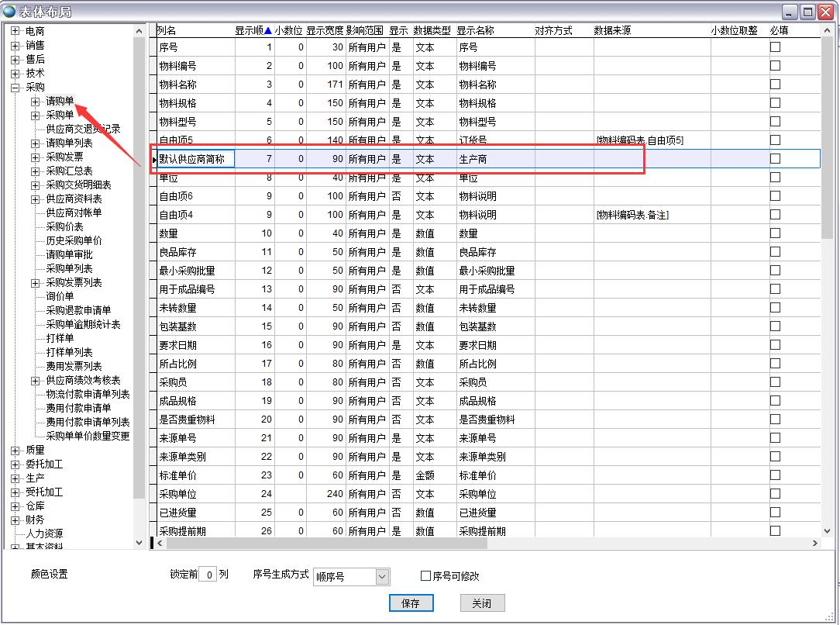Screen dimensions: 840x625
Task: Click the 保存 button
Action: click(411, 603)
